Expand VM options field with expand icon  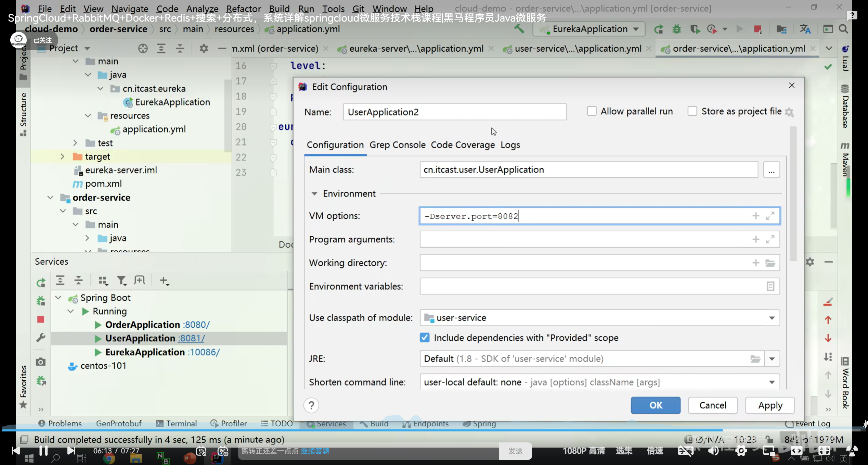[x=770, y=216]
